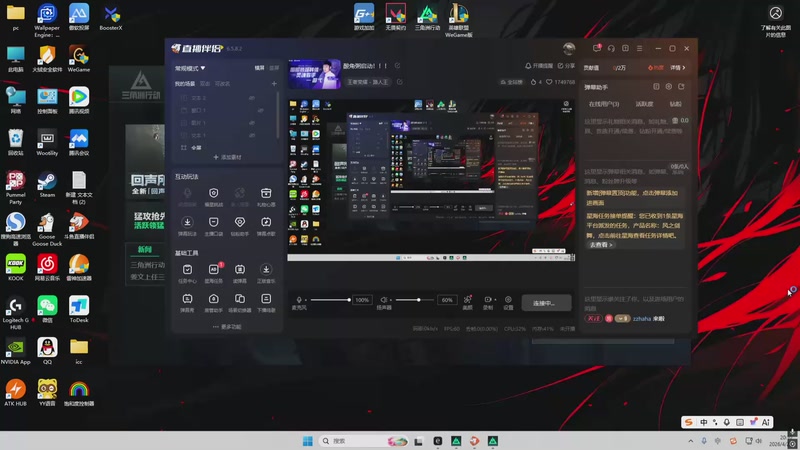800x450 pixels.
Task: Mute the speaker via its icon
Action: (384, 299)
